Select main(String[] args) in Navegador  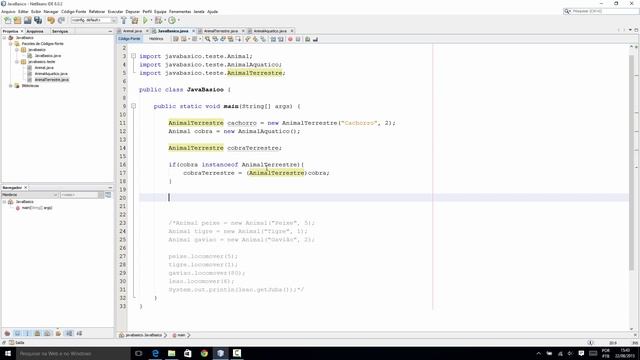pyautogui.click(x=37, y=208)
